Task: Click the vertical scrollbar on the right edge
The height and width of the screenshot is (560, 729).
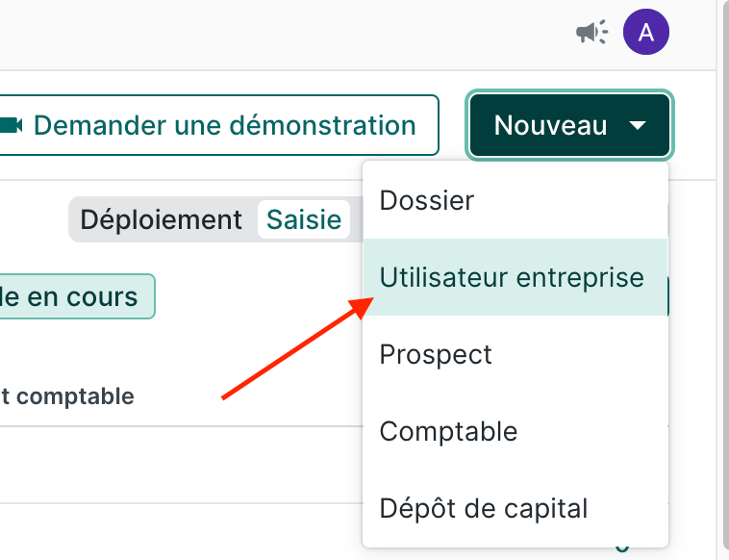Action: 723,279
